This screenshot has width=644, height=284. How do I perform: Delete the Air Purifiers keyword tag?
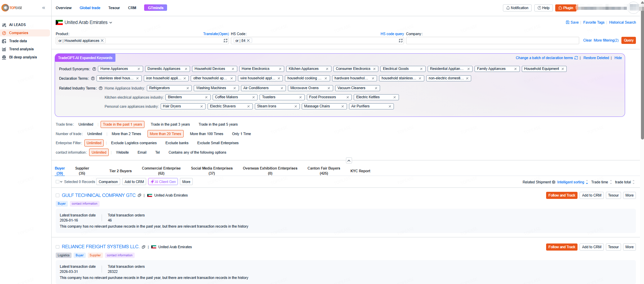click(x=390, y=106)
